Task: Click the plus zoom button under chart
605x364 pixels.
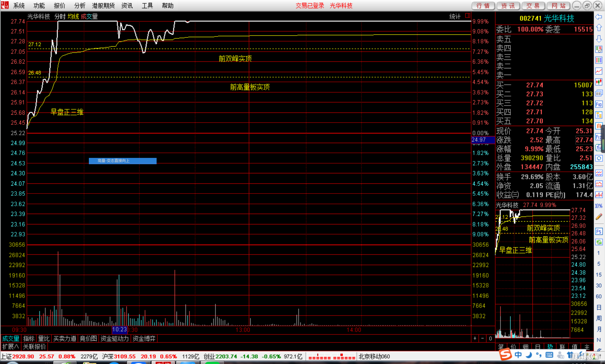Action: 475,338
